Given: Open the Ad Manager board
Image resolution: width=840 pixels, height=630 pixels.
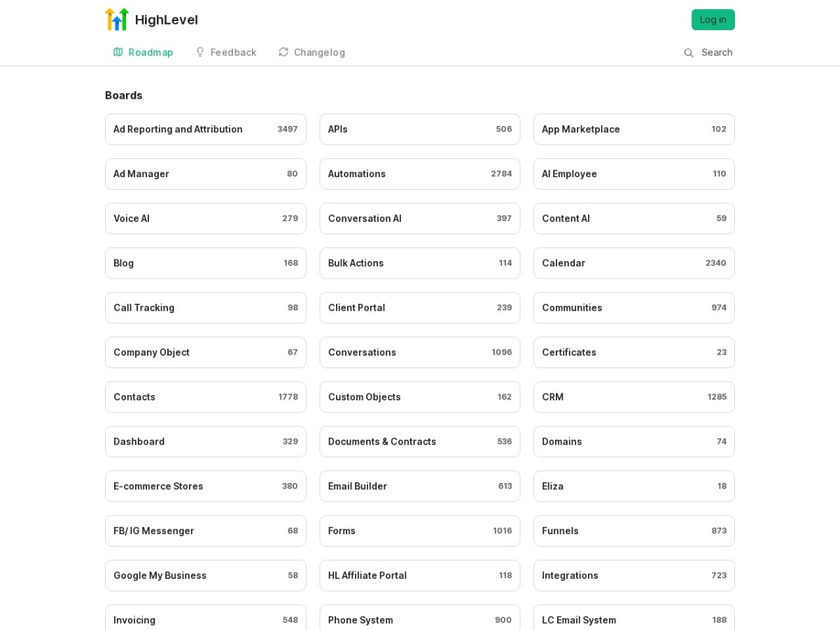Looking at the screenshot, I should pyautogui.click(x=206, y=174).
